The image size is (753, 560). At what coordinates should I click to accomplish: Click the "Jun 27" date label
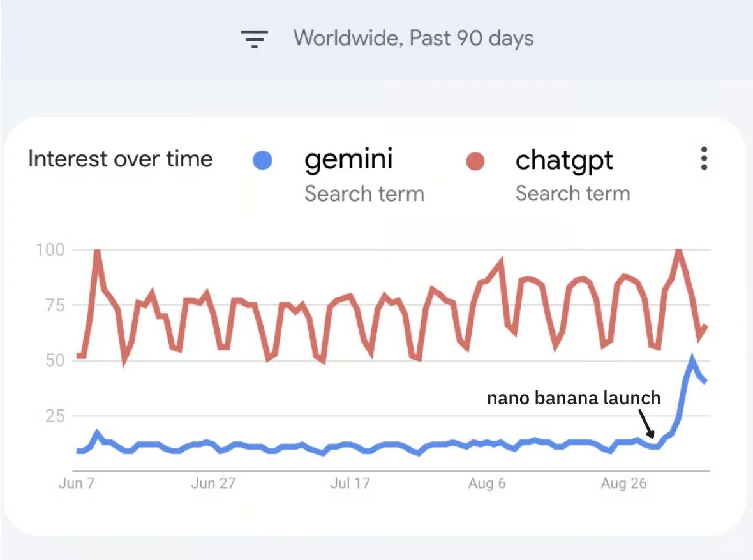213,483
